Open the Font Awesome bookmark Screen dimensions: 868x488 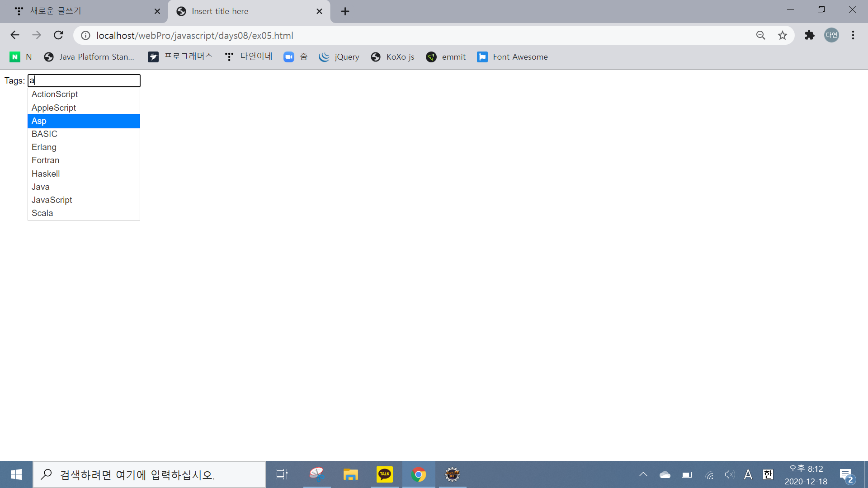(512, 57)
